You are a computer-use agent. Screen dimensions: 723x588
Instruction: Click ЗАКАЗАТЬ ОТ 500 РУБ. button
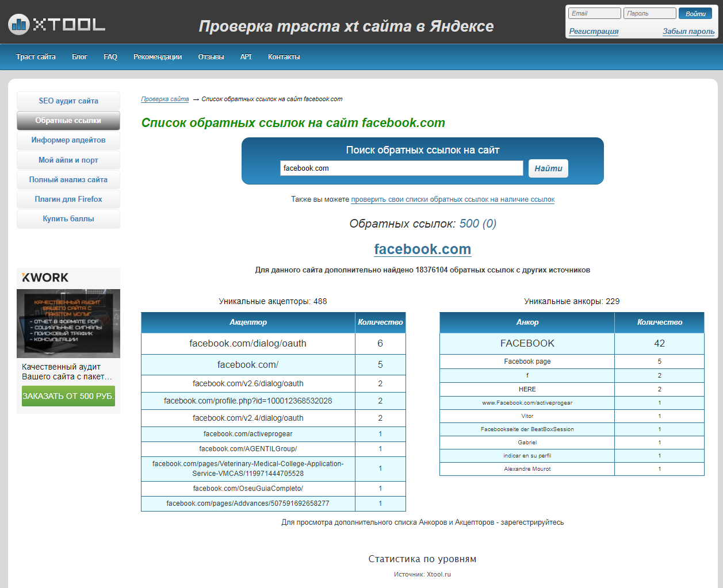pyautogui.click(x=68, y=396)
